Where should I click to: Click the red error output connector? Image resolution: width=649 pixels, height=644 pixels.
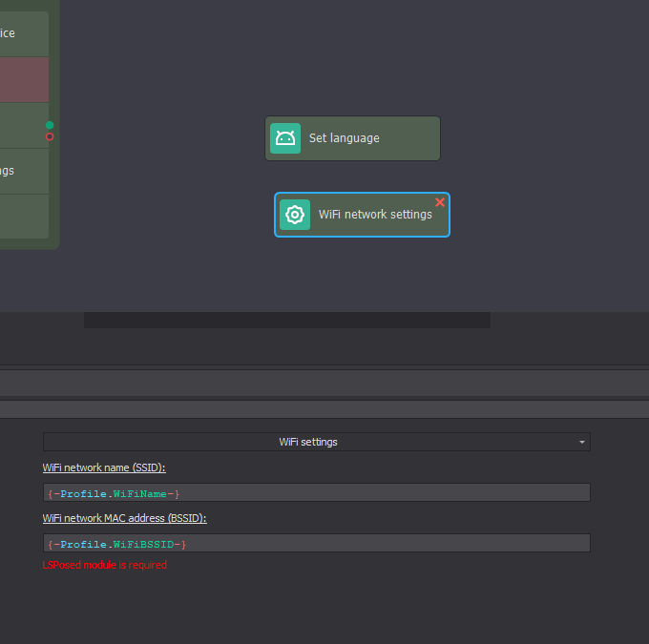coord(50,136)
